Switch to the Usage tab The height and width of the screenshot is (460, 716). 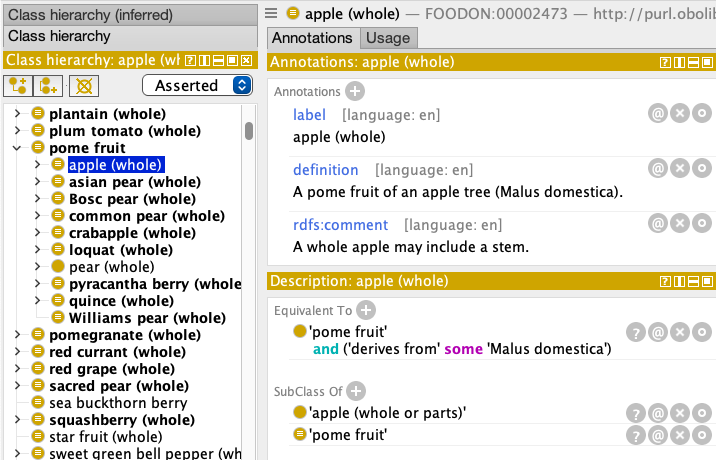(388, 38)
